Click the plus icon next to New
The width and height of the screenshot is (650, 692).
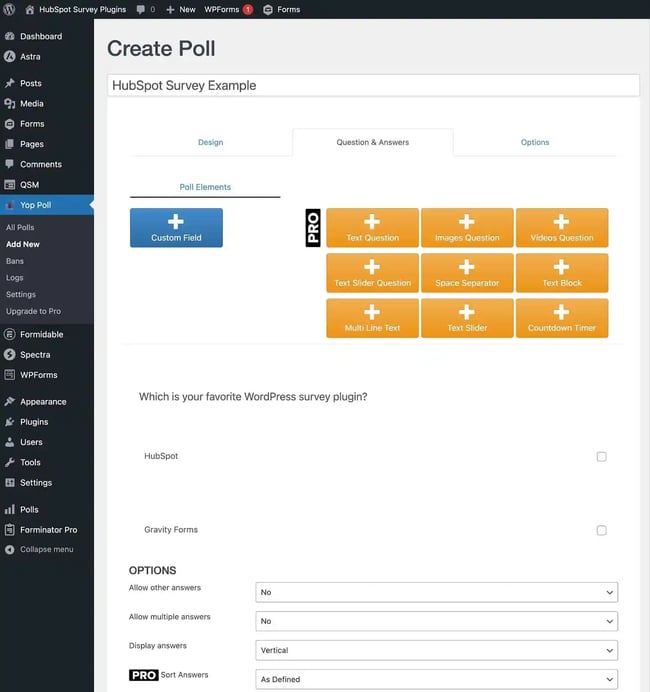pyautogui.click(x=170, y=9)
